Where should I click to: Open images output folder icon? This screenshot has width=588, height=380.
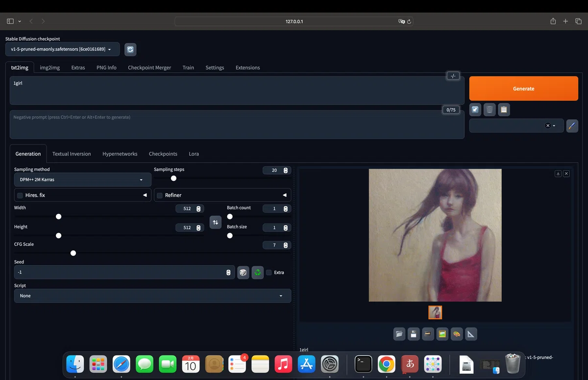[399, 334]
